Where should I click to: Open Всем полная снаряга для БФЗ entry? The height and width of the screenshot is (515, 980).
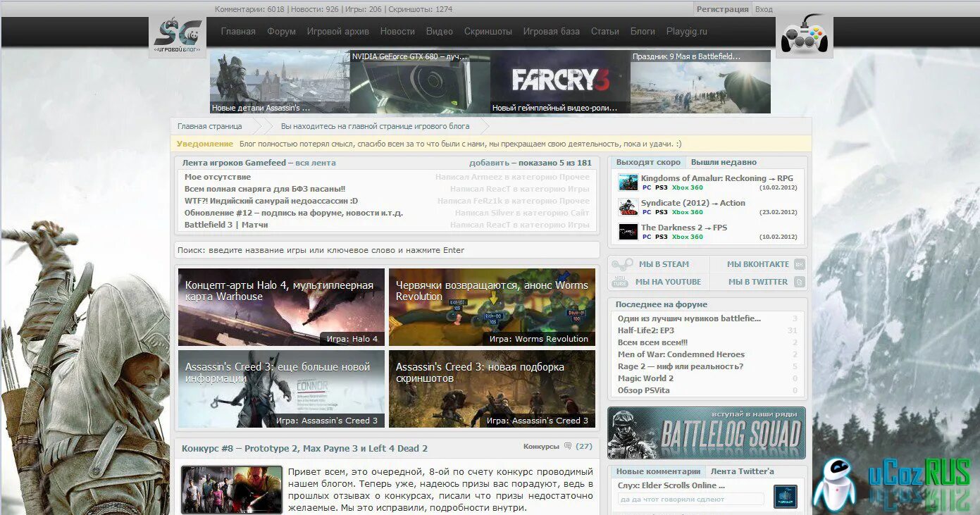(x=265, y=189)
